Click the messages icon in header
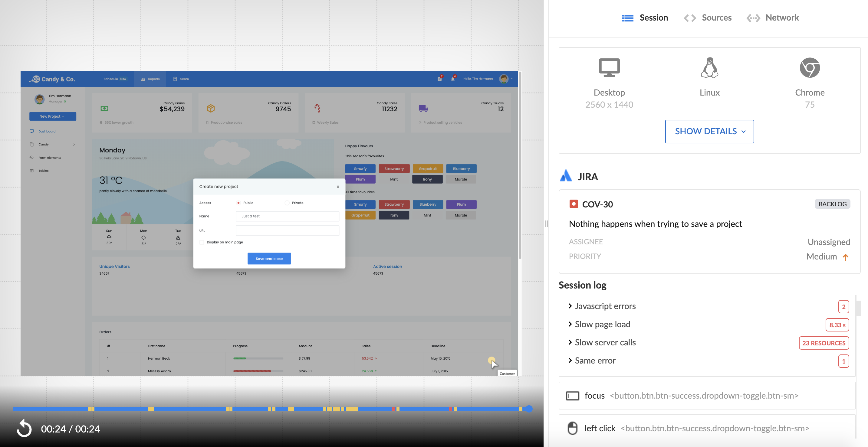Viewport: 868px width, 447px height. 439,79
